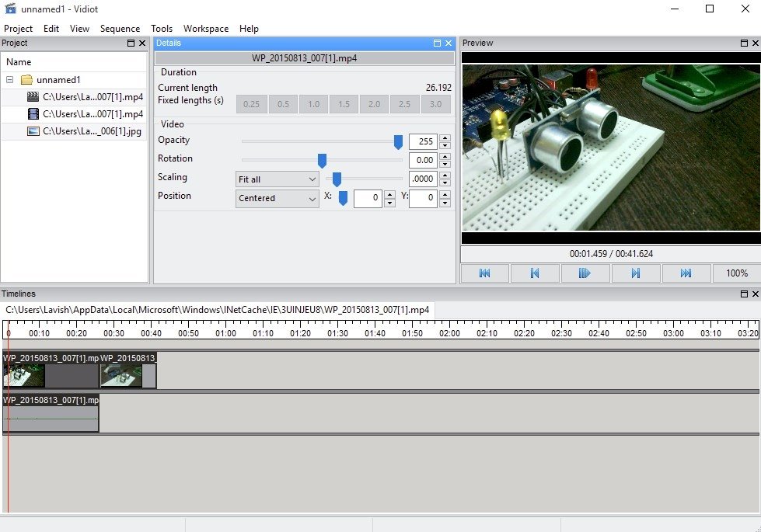Open the Sequence menu

click(x=120, y=29)
